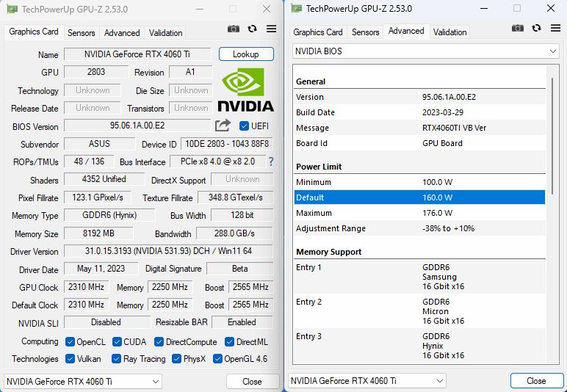
Task: Click the Device ID field 10DE 2803
Action: click(227, 144)
